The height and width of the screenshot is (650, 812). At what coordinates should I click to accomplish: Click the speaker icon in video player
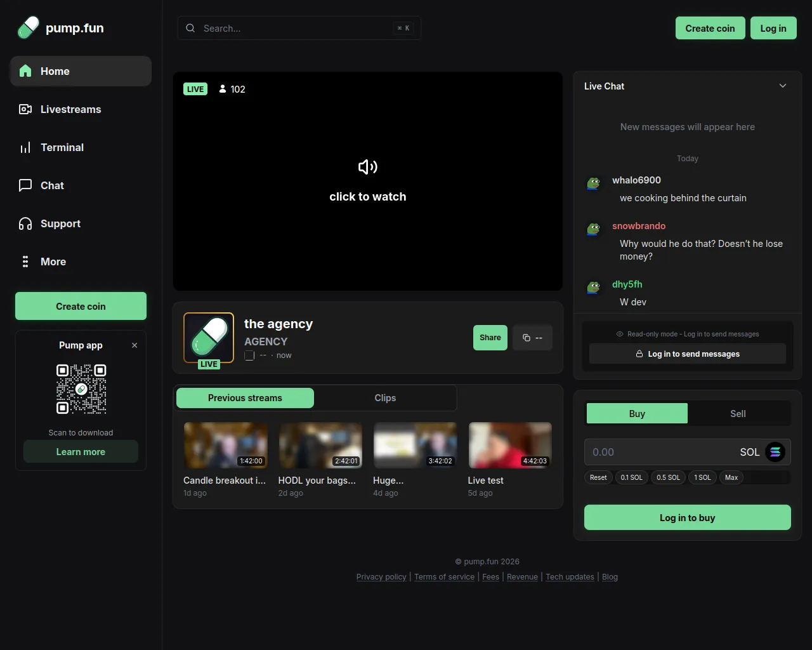(368, 167)
